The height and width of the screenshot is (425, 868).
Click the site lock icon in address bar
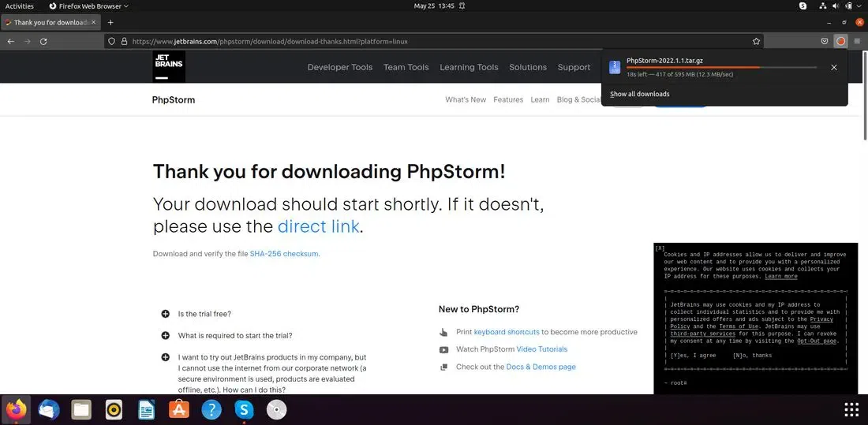coord(124,42)
